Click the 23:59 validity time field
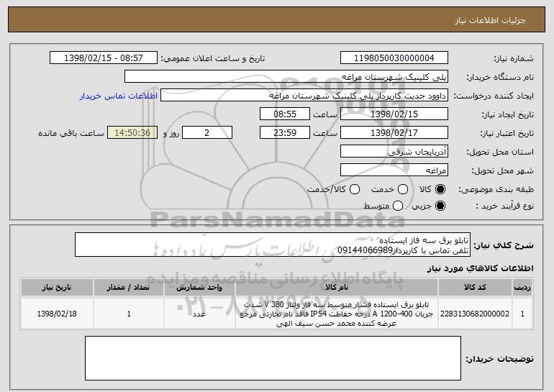Screen dimensions: 554x392 click(283, 132)
